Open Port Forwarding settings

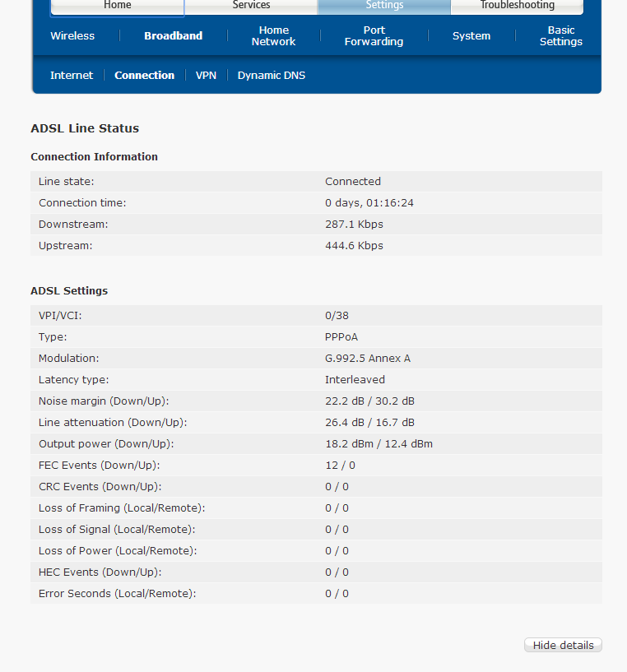(x=374, y=36)
